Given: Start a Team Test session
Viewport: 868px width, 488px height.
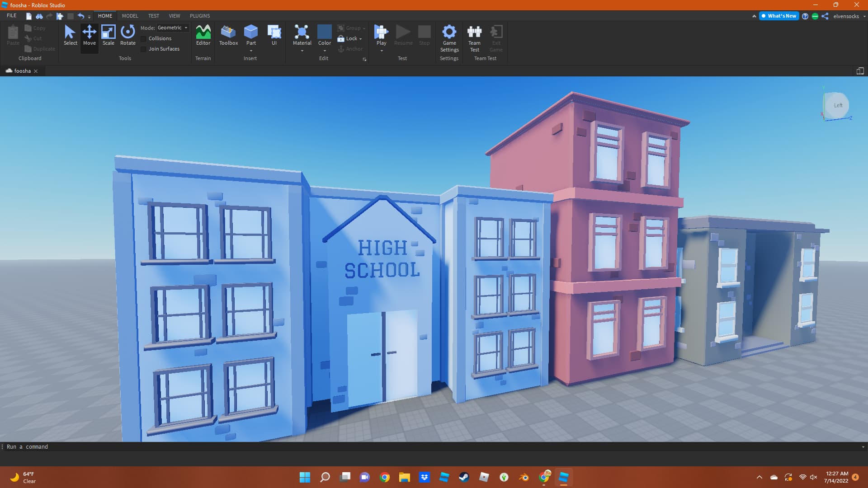Looking at the screenshot, I should click(x=474, y=38).
